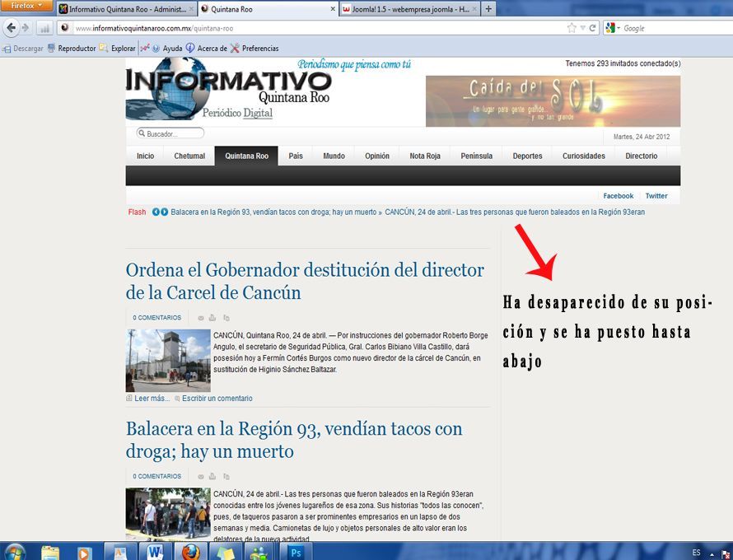Open Windows Explorer from the taskbar
The image size is (733, 560).
click(50, 552)
